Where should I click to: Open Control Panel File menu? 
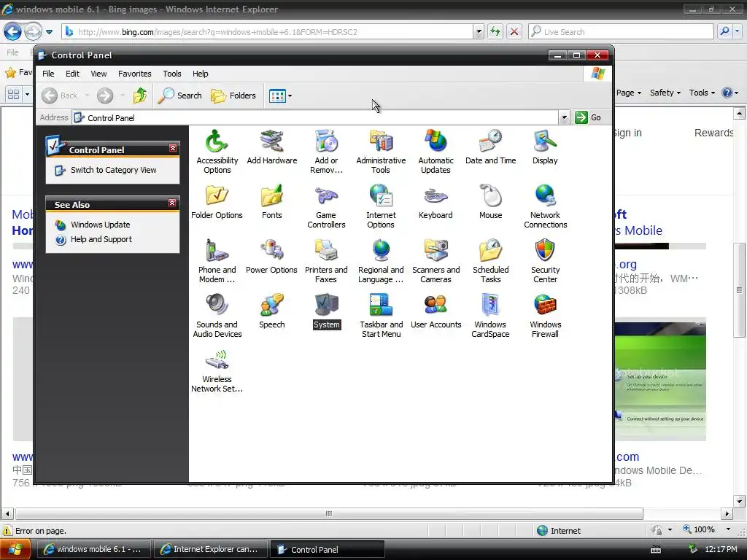(x=48, y=74)
